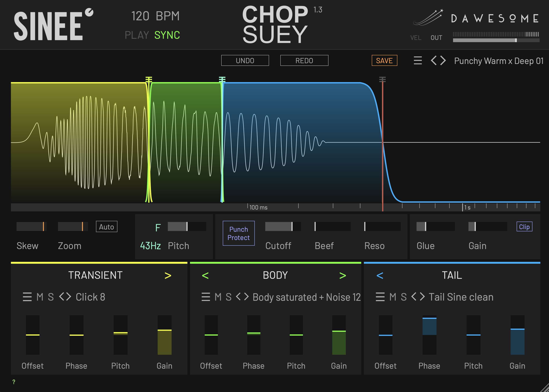Click the master Gain slider beside Clip
Image resolution: width=549 pixels, height=392 pixels.
tap(488, 226)
